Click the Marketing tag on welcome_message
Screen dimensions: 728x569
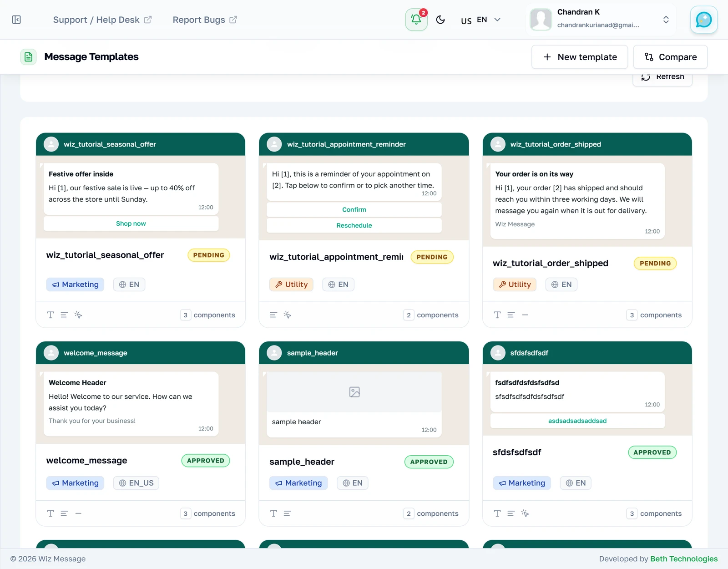[x=75, y=483]
